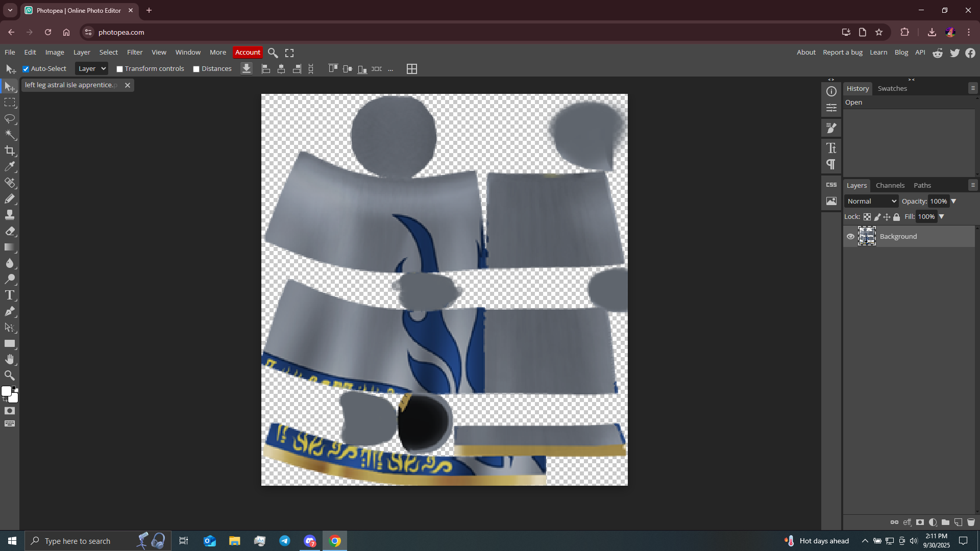This screenshot has height=551, width=980.
Task: Open the Learn link
Action: point(878,53)
